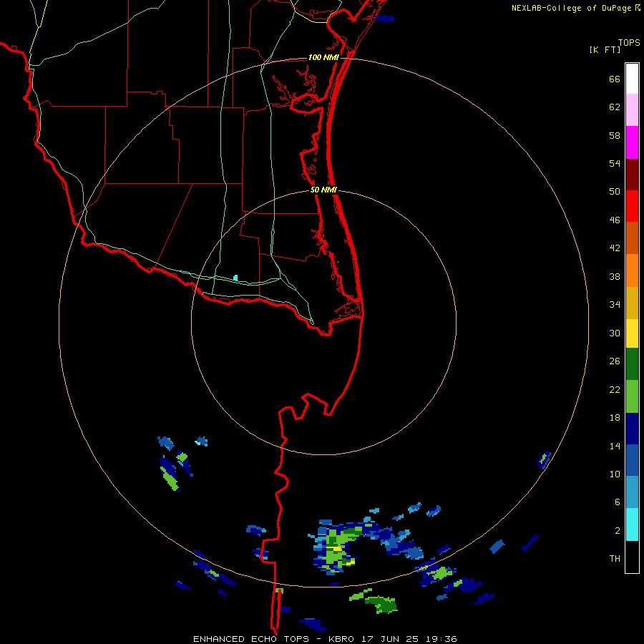Click the '17 JUN 25' date text
The width and height of the screenshot is (644, 644).
click(390, 639)
